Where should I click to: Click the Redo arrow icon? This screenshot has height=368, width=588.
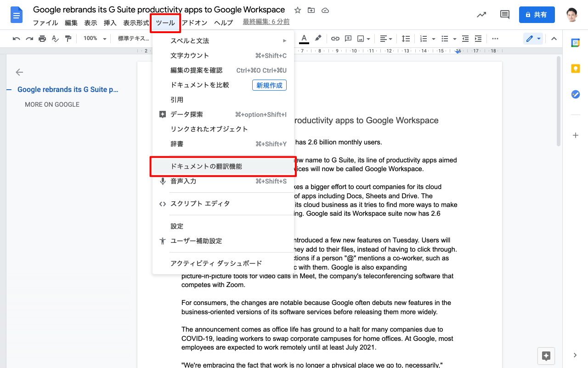[29, 39]
